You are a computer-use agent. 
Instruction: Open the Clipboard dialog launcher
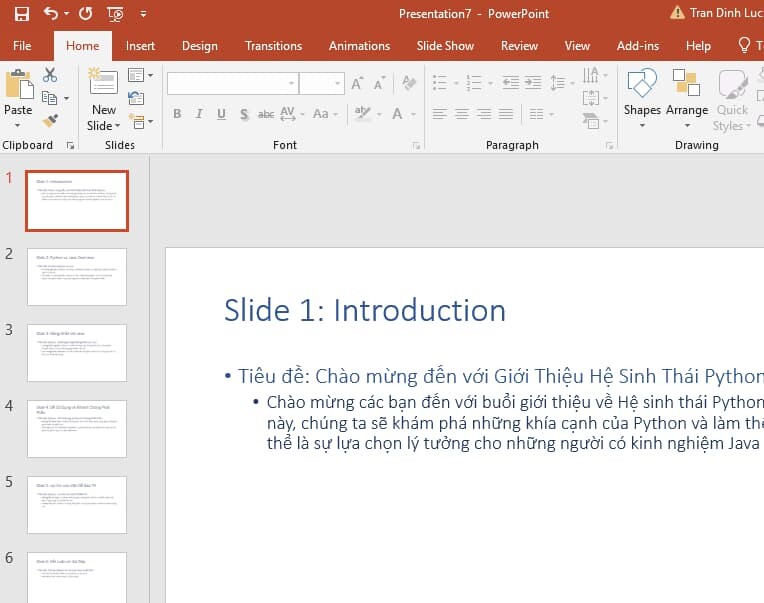click(71, 146)
